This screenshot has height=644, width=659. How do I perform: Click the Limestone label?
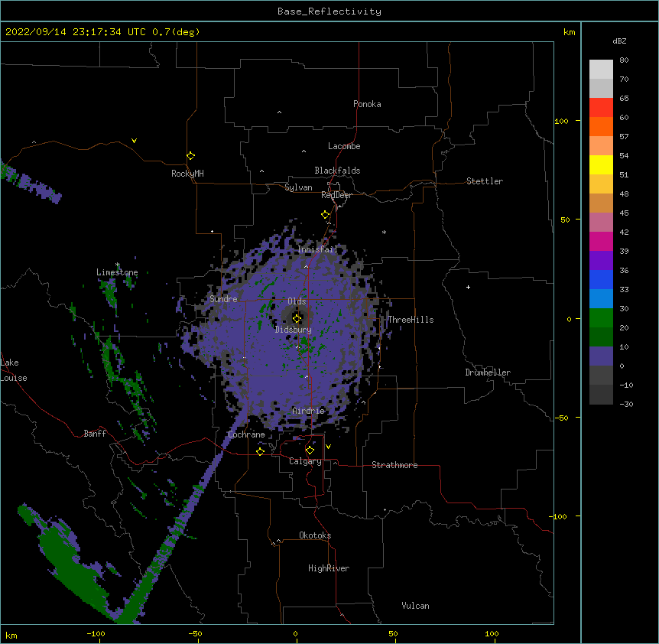(x=117, y=272)
